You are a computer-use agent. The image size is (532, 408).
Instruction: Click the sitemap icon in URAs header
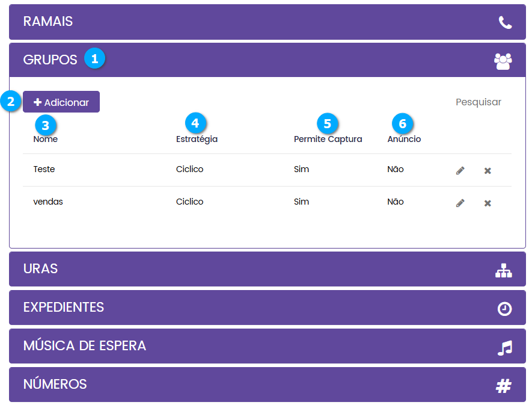(x=504, y=271)
